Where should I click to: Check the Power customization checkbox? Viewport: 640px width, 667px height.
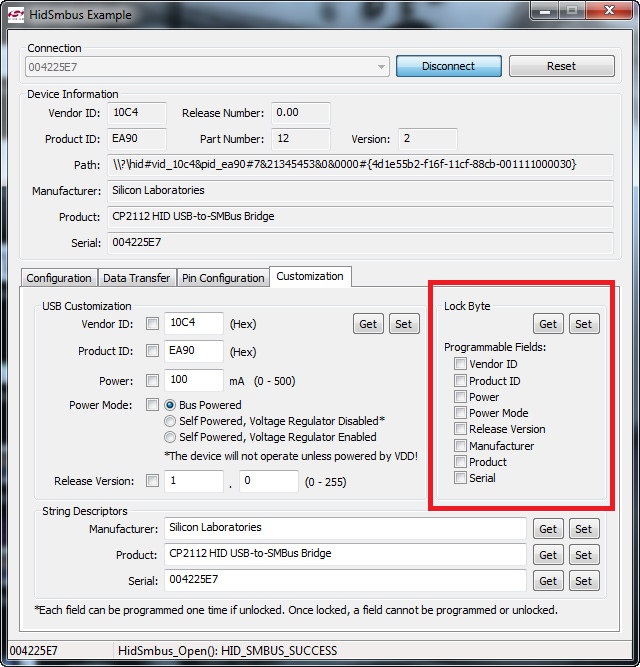coord(152,381)
